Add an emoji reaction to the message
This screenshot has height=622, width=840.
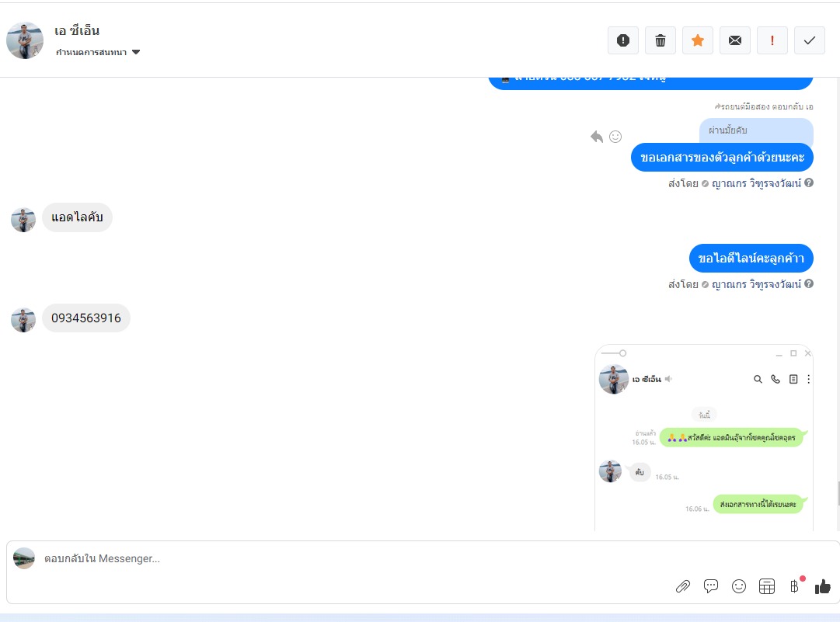pyautogui.click(x=615, y=137)
